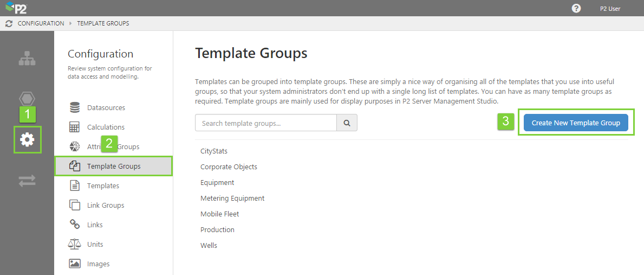Open the Metering Equipment template group

pos(232,199)
